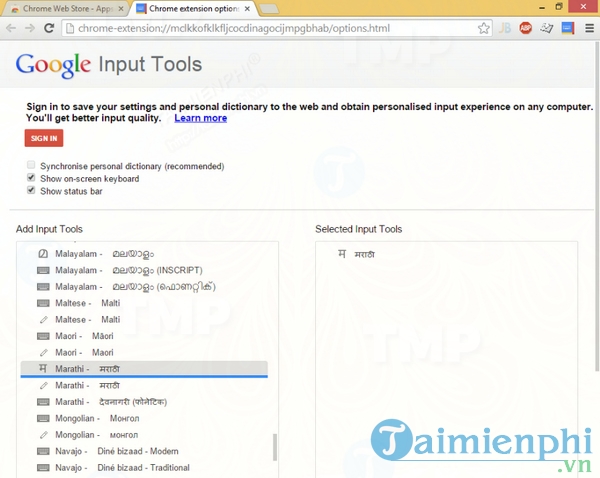Select Mongolian - Монгол keyboard entry text
600x478 pixels.
click(x=97, y=418)
